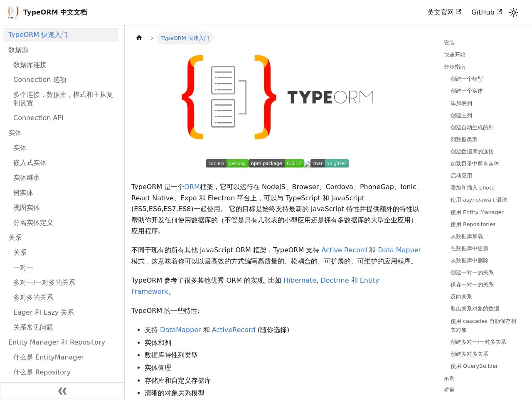This screenshot has height=399, width=532.
Task: Open the 英文官网 external link
Action: (444, 12)
